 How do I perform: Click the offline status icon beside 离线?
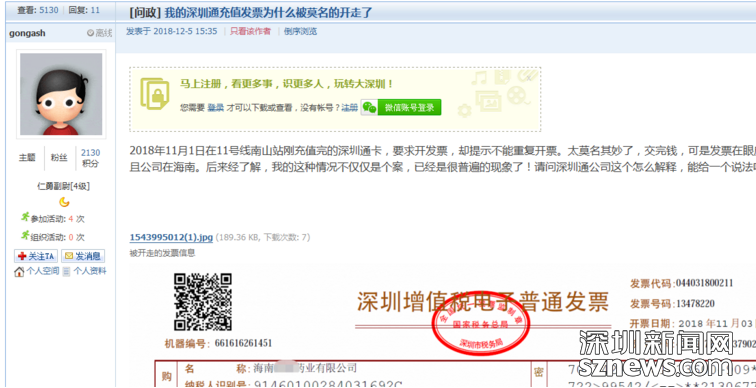(x=90, y=33)
